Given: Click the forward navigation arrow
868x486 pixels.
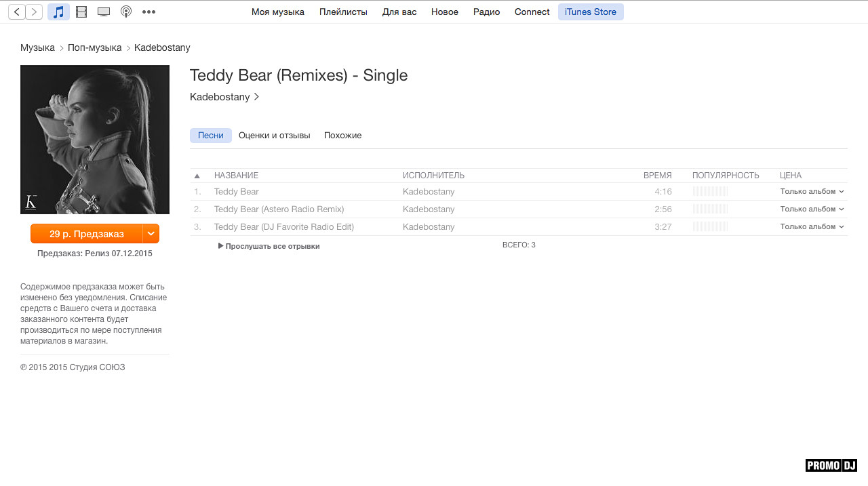Looking at the screenshot, I should click(x=34, y=12).
